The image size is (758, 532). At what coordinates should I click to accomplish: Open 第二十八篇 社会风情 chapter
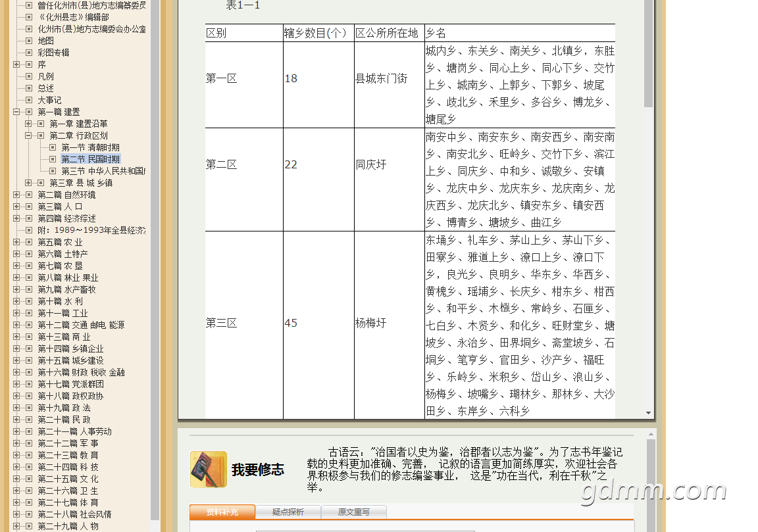75,514
